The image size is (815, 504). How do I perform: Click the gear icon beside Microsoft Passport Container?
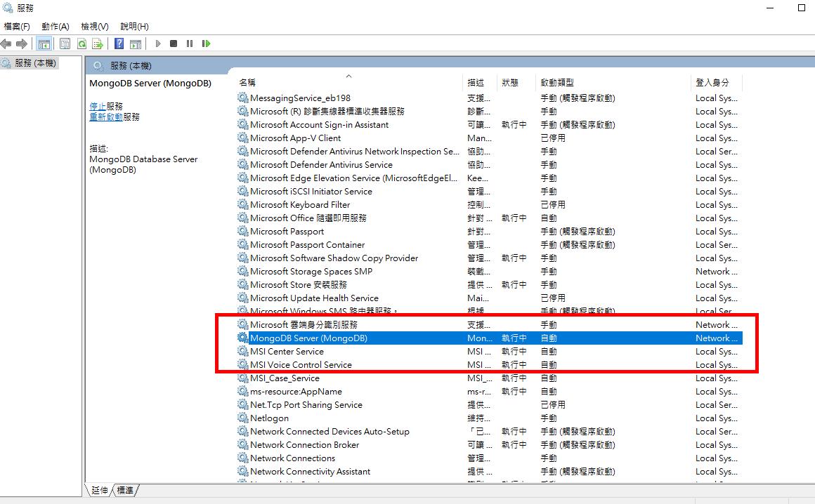pos(242,244)
